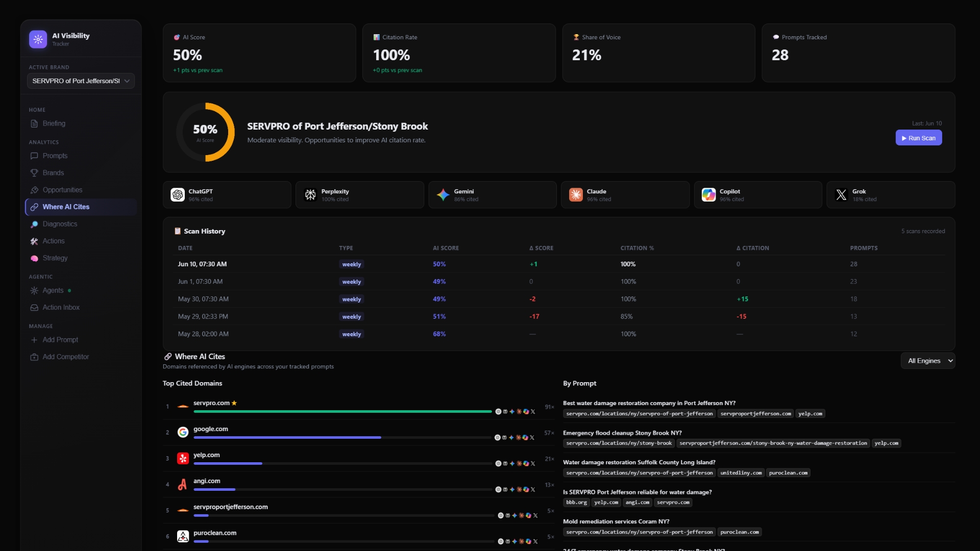Select the Jun 1, 07:30 AM scan row

(559, 282)
